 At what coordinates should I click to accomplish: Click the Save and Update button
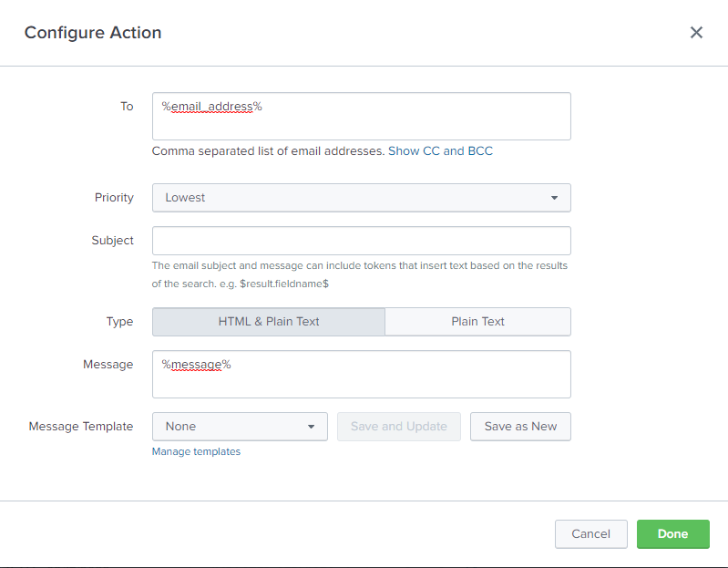398,427
